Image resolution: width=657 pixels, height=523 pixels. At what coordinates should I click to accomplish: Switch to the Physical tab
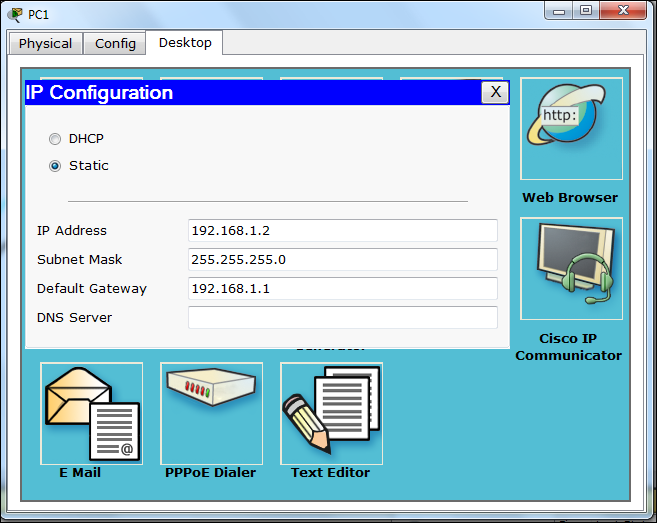[x=45, y=44]
